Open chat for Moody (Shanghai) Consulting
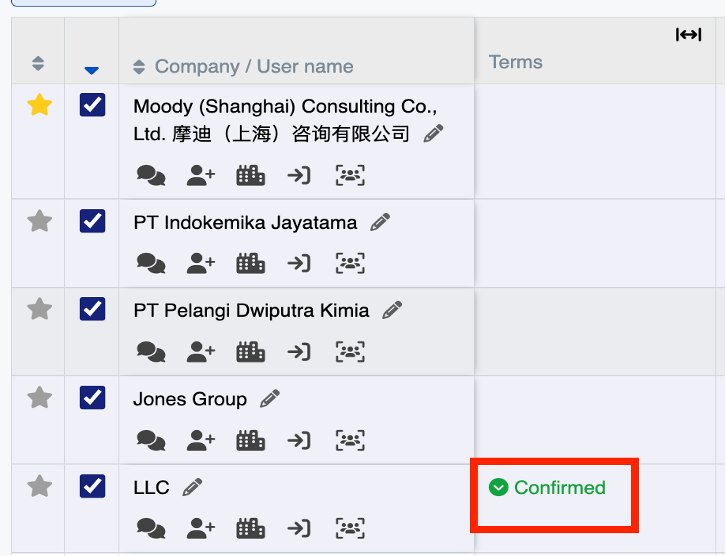Screen dimensions: 726x556 pos(151,176)
